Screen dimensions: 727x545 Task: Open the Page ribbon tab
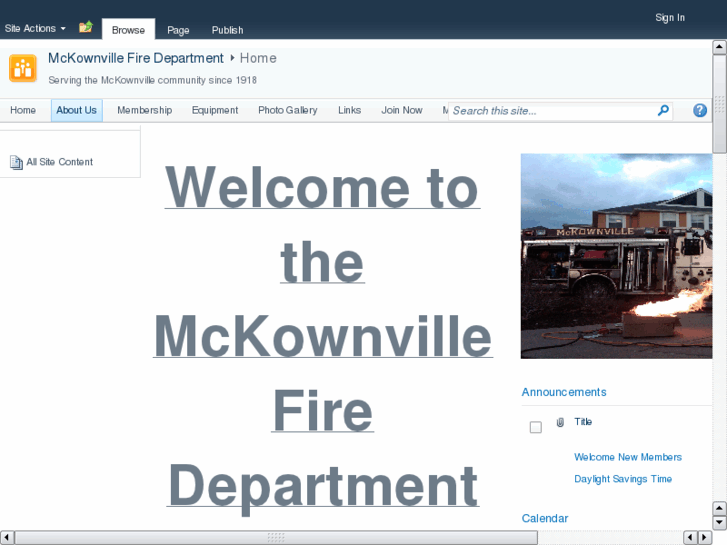pos(178,30)
